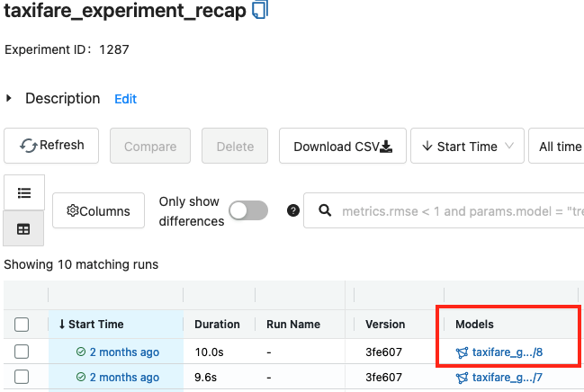Open the run lasting 9.6s
Viewport: 584px width, 392px height.
coord(124,377)
